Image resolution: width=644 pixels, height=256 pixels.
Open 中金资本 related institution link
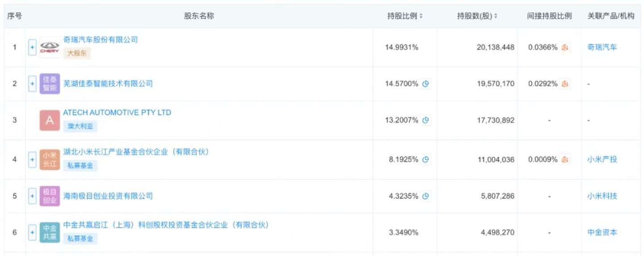click(x=602, y=232)
